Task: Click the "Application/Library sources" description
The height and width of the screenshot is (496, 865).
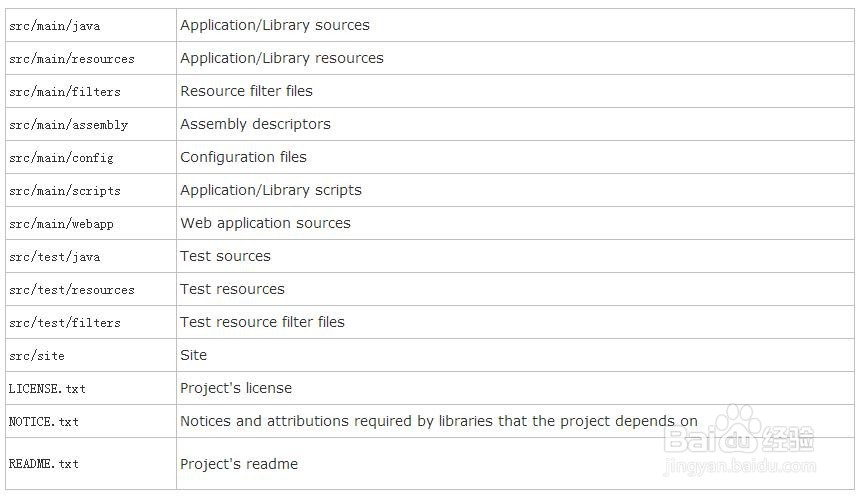Action: click(x=274, y=25)
